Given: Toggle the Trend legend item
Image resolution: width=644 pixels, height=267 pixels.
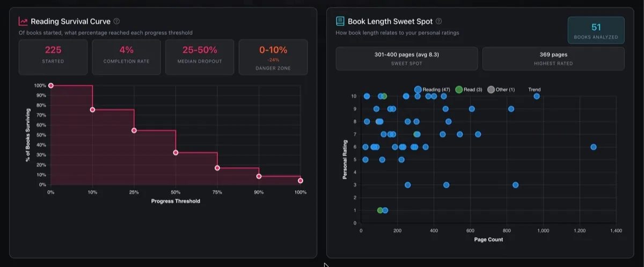Looking at the screenshot, I should [535, 90].
